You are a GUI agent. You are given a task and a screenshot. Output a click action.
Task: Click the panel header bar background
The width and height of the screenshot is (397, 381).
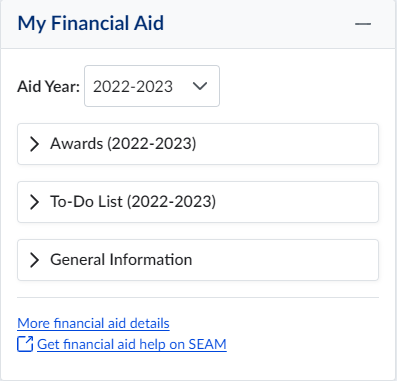(260, 24)
